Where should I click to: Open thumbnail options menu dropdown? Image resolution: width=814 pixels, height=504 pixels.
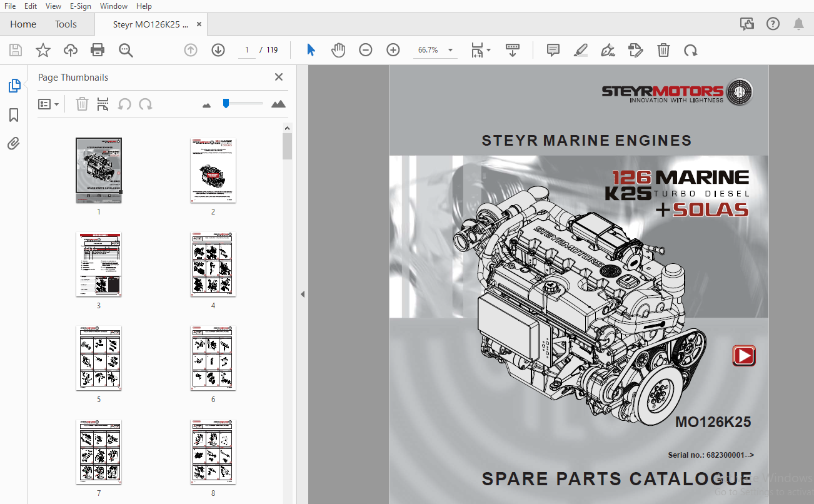click(49, 104)
